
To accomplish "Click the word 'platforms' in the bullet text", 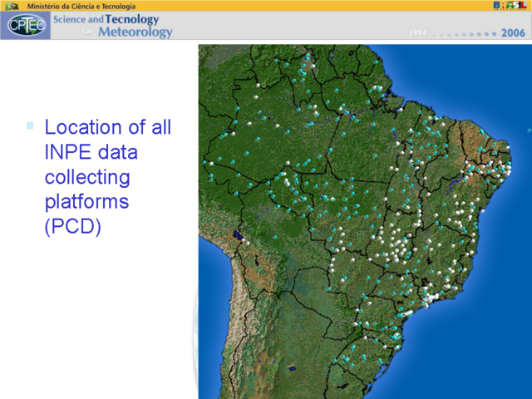I will [x=87, y=202].
